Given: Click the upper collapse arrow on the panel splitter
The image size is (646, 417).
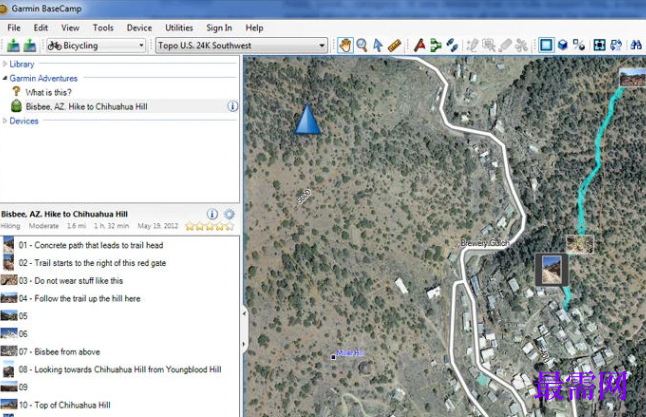Looking at the screenshot, I should pyautogui.click(x=244, y=314).
